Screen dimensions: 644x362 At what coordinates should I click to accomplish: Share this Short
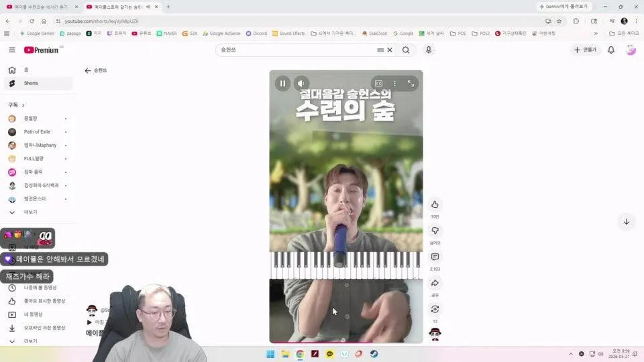click(x=435, y=283)
